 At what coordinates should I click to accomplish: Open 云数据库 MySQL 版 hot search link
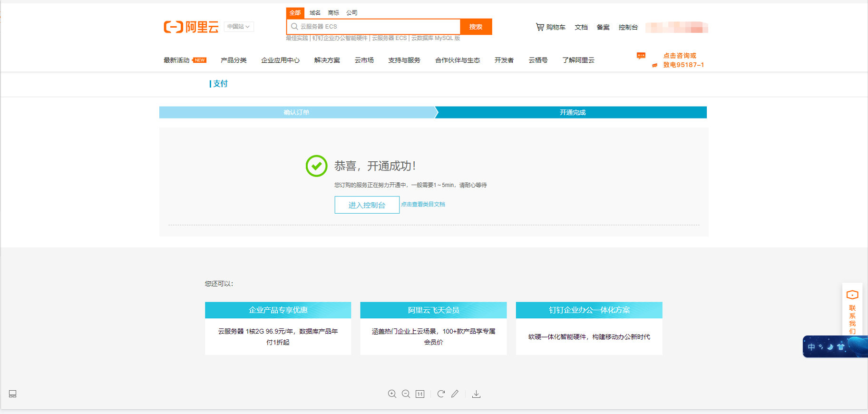click(x=436, y=38)
